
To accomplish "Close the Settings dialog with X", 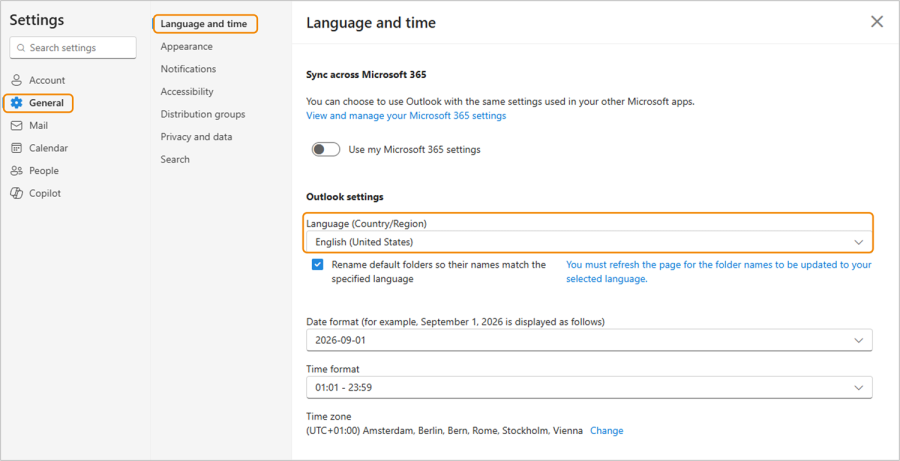I will (876, 22).
